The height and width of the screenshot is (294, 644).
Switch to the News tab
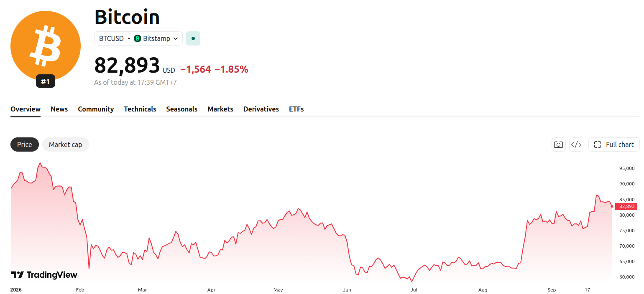coord(59,109)
